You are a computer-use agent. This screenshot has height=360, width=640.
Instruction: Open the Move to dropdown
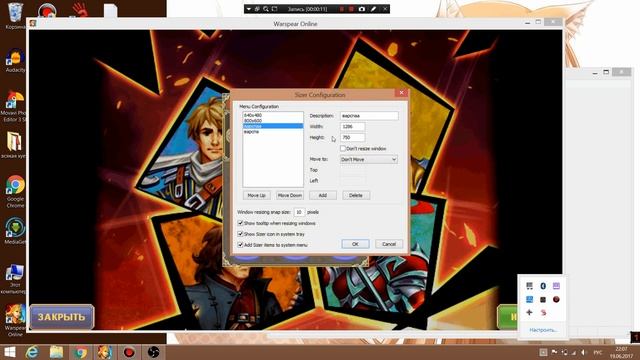tap(369, 160)
